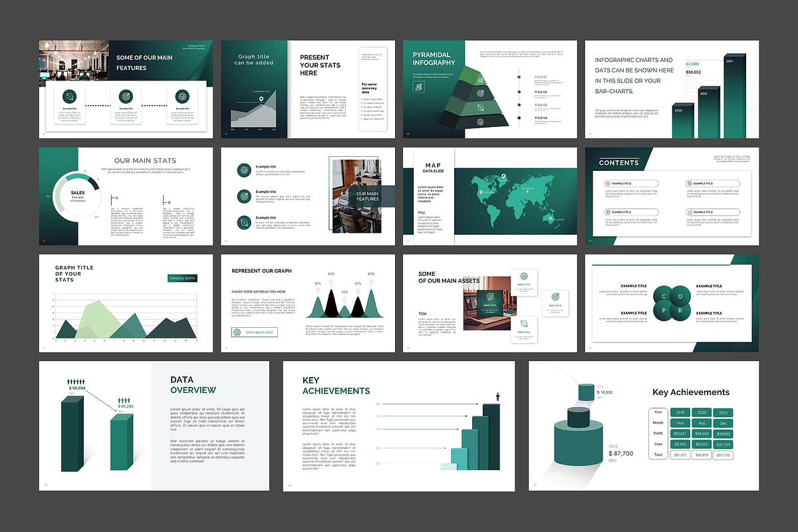Click target icon in Some Of Our Main Features slide

click(x=126, y=96)
